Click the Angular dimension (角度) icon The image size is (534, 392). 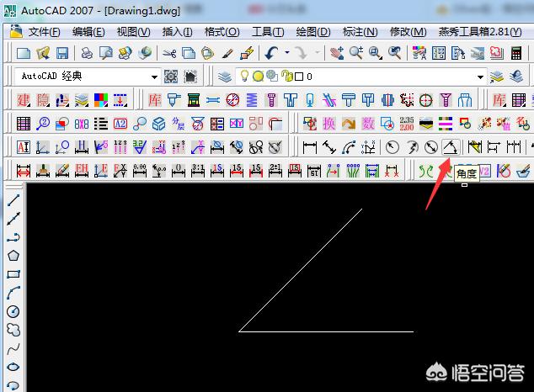[x=451, y=147]
